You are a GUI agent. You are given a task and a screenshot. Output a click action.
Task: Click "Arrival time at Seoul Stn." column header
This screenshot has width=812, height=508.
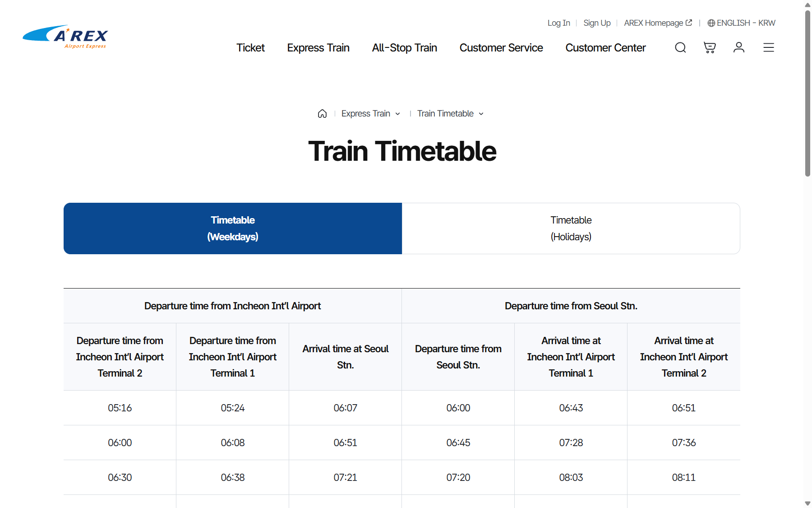[346, 357]
